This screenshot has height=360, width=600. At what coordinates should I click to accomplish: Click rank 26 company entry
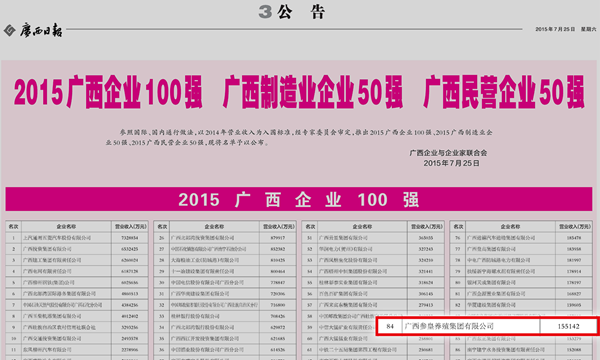click(202, 238)
